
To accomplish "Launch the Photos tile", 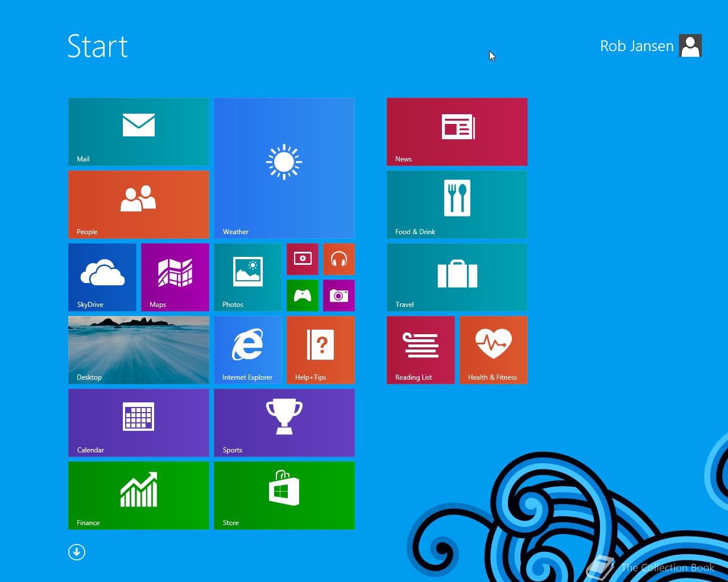I will tap(248, 277).
